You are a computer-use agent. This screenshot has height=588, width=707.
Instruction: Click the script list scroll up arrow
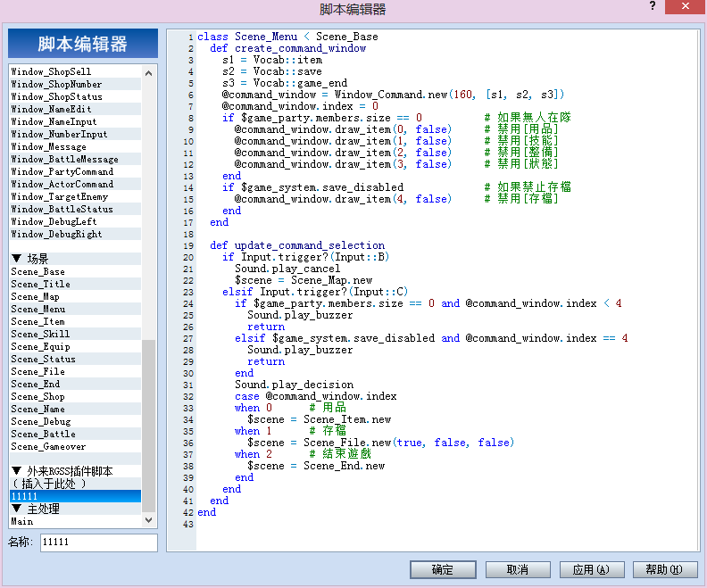pyautogui.click(x=148, y=73)
